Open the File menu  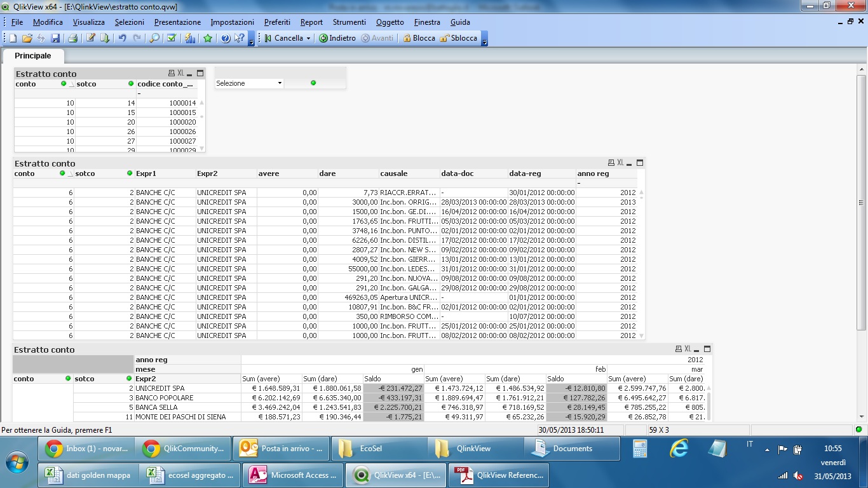point(17,22)
